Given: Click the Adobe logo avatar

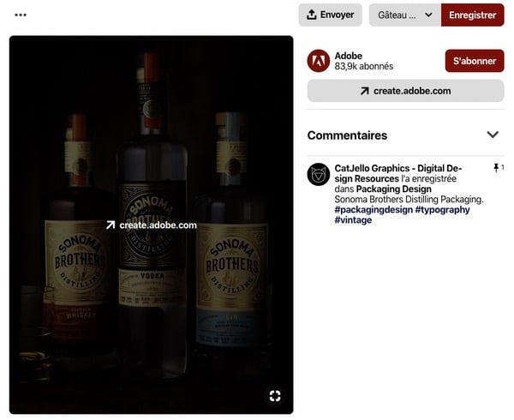Looking at the screenshot, I should point(319,61).
